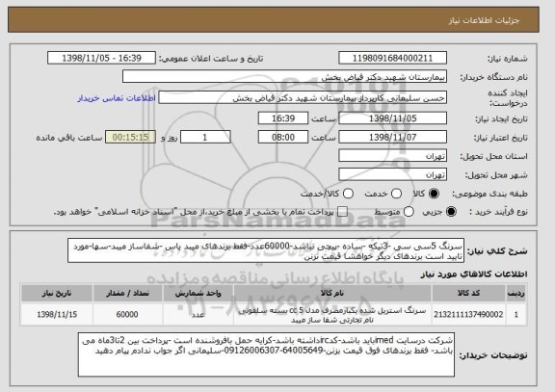
Task: Click the remaining time counter 00:15:15
Action: [x=130, y=137]
